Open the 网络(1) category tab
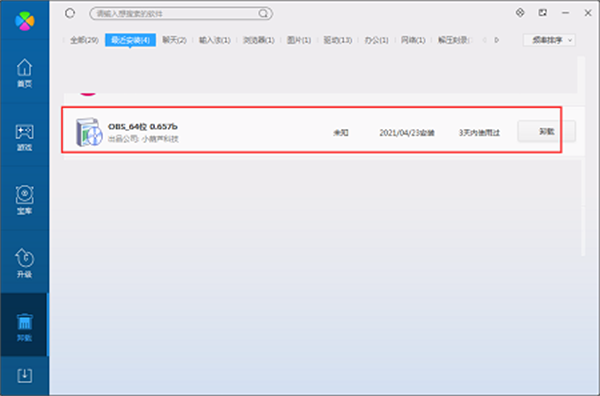Screen dimensions: 600x396 pos(413,40)
